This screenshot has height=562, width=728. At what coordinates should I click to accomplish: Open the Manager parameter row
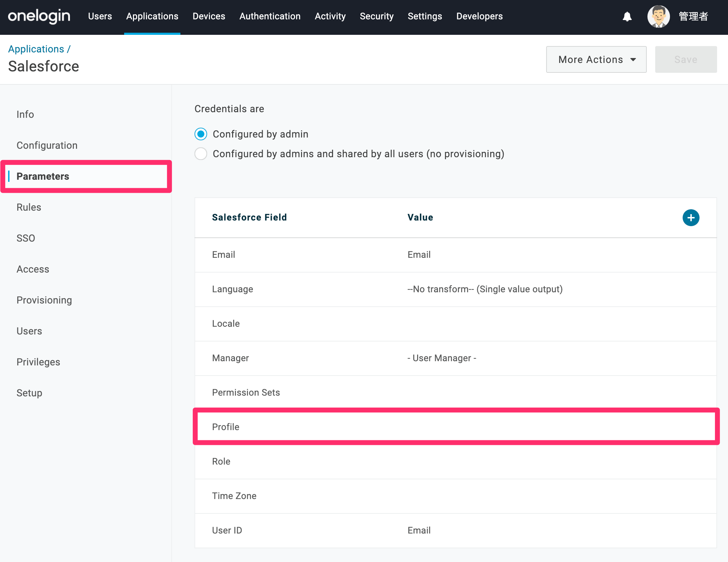[x=456, y=358]
